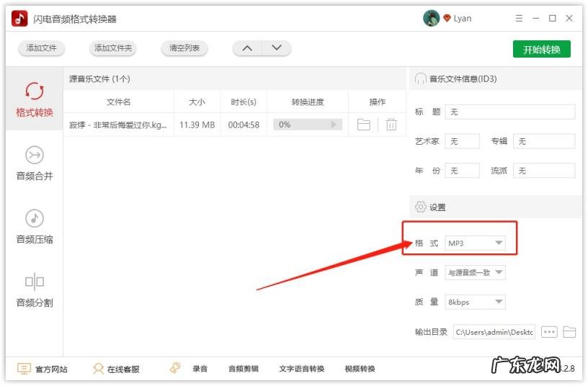The width and height of the screenshot is (588, 386).
Task: Go to 音频分割 audio split
Action: coord(35,289)
